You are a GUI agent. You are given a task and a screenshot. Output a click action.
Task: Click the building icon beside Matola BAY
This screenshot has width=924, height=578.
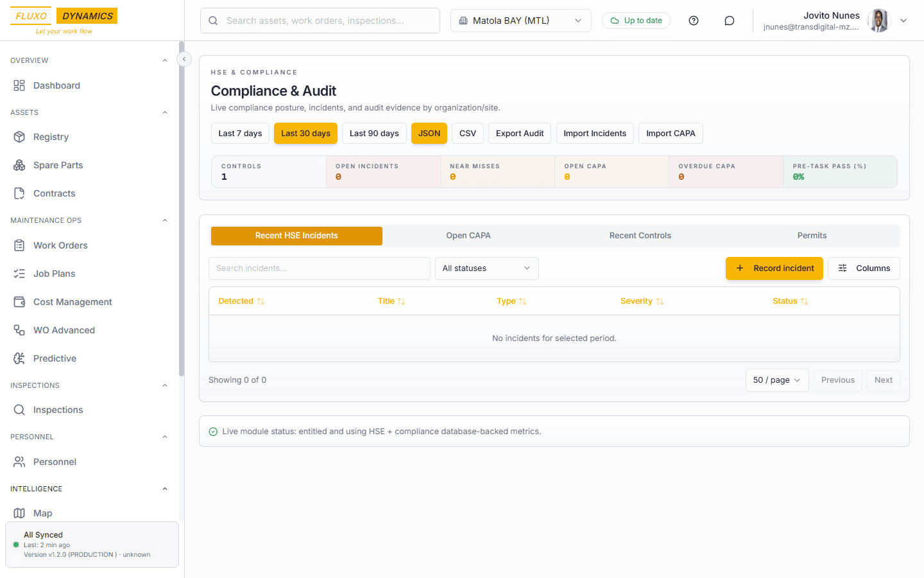tap(463, 21)
